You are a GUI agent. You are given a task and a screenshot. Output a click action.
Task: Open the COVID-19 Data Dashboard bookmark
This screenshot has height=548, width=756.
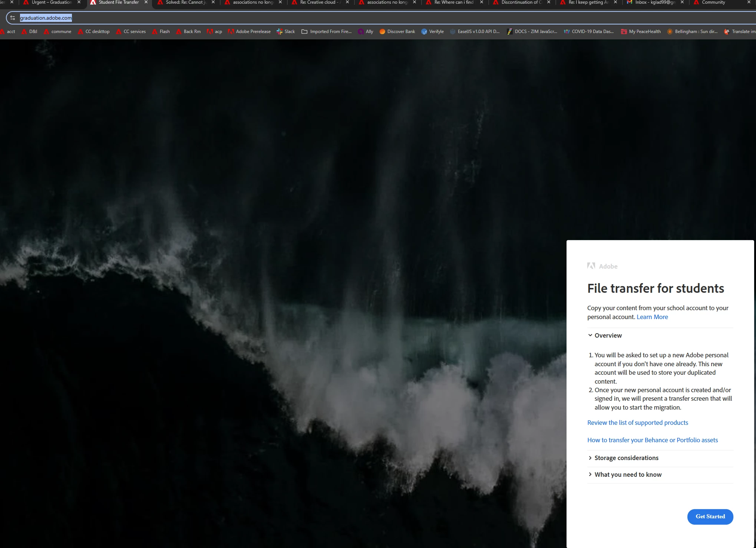[x=588, y=32]
